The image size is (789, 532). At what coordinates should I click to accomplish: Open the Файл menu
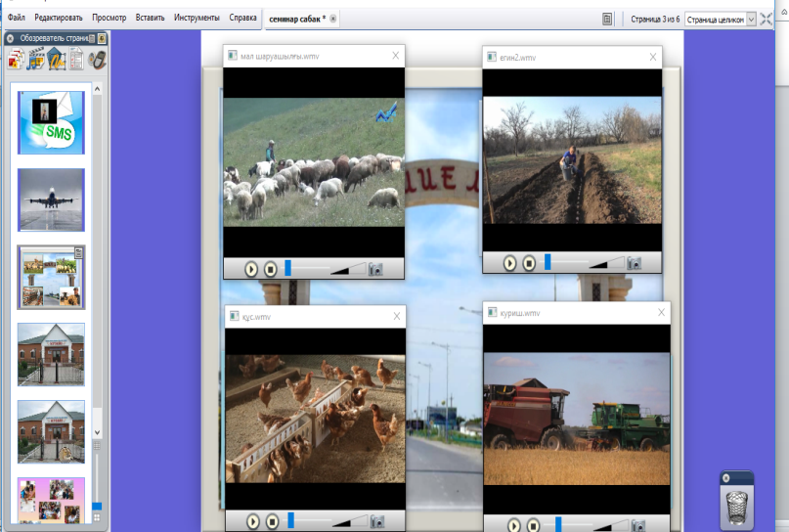[16, 18]
